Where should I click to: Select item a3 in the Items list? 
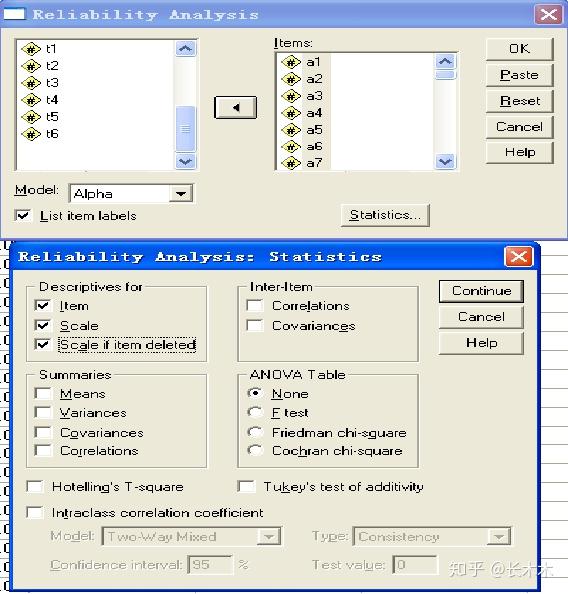[302, 96]
